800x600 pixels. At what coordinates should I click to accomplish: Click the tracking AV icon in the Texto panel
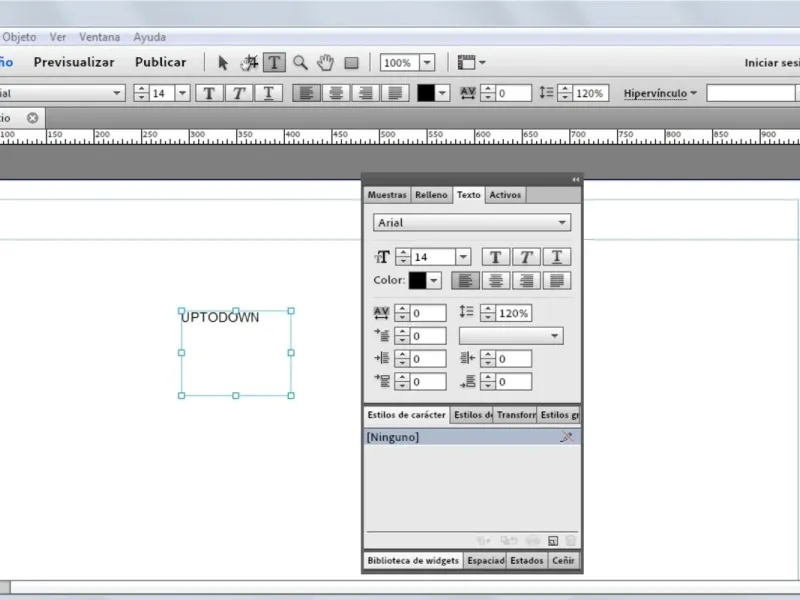[382, 313]
